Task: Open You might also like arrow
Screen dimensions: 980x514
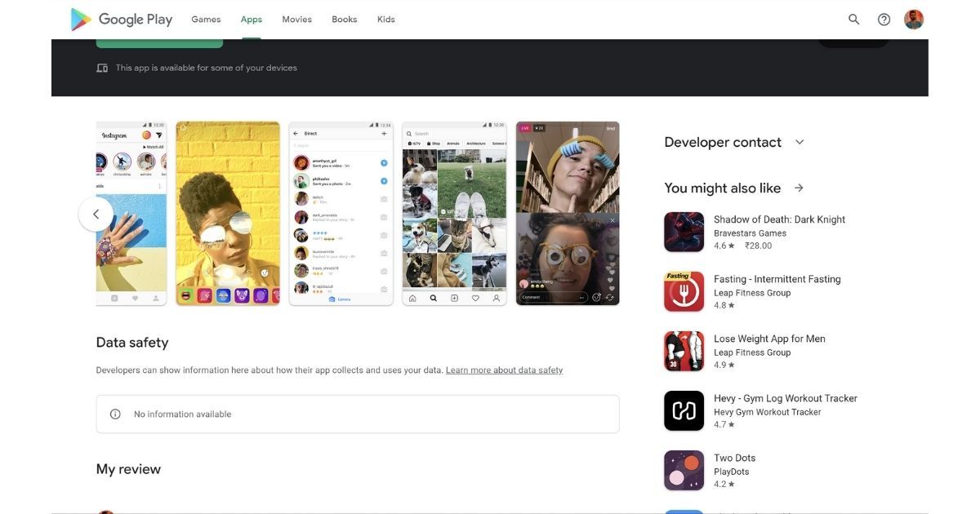Action: (799, 188)
